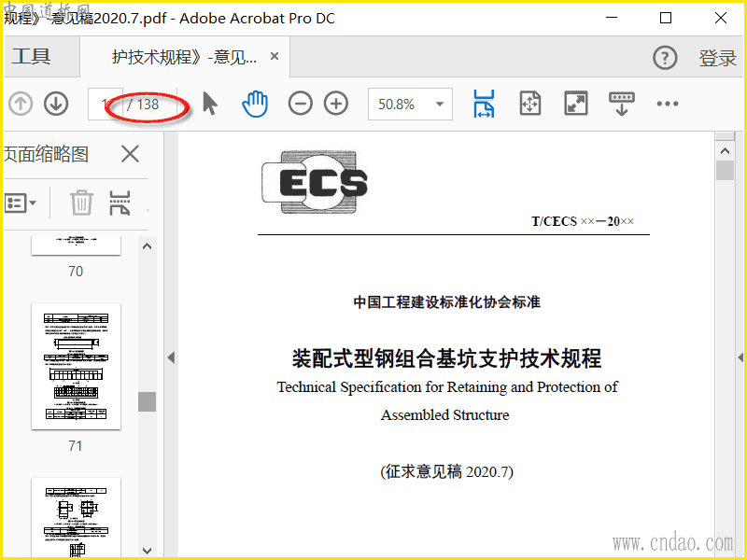Zoom out with minus button
The image size is (747, 560).
pyautogui.click(x=300, y=104)
